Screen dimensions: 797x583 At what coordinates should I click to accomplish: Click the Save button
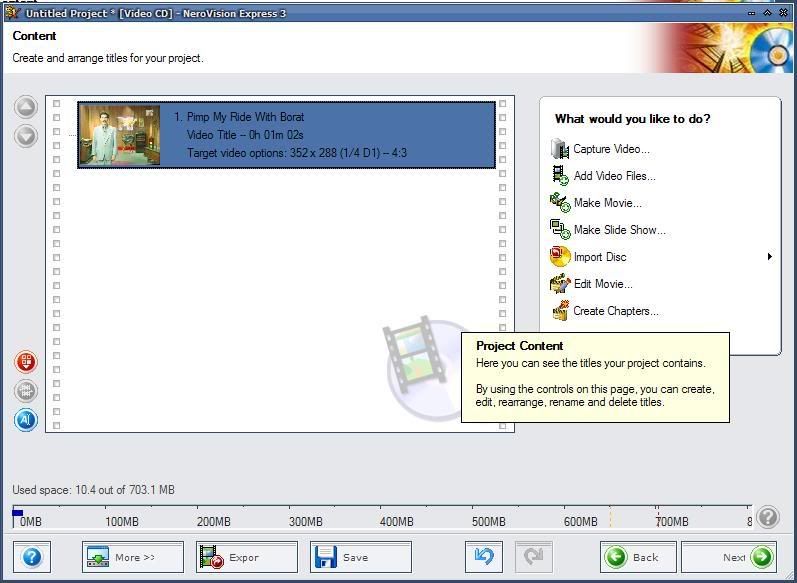pyautogui.click(x=361, y=558)
